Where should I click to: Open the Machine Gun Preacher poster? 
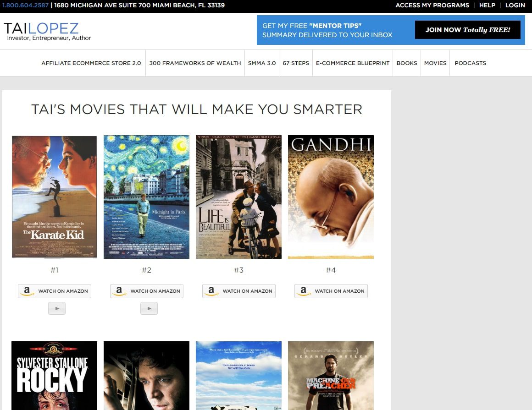(x=331, y=376)
